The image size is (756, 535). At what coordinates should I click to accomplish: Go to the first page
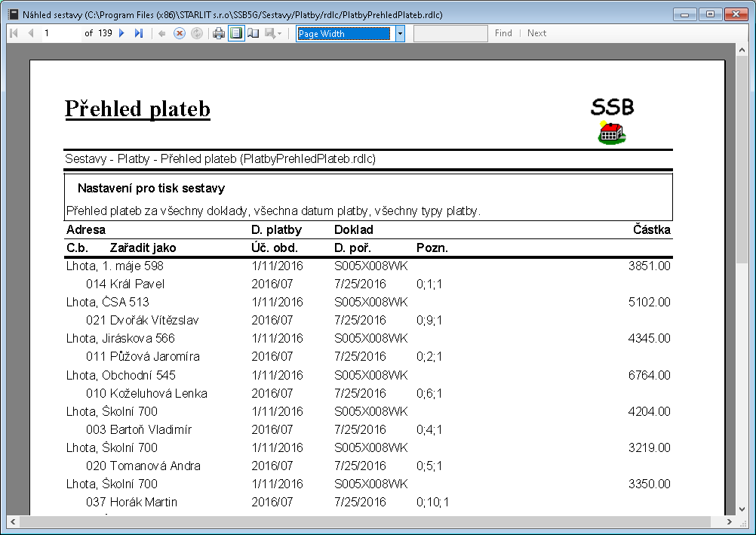click(x=14, y=33)
